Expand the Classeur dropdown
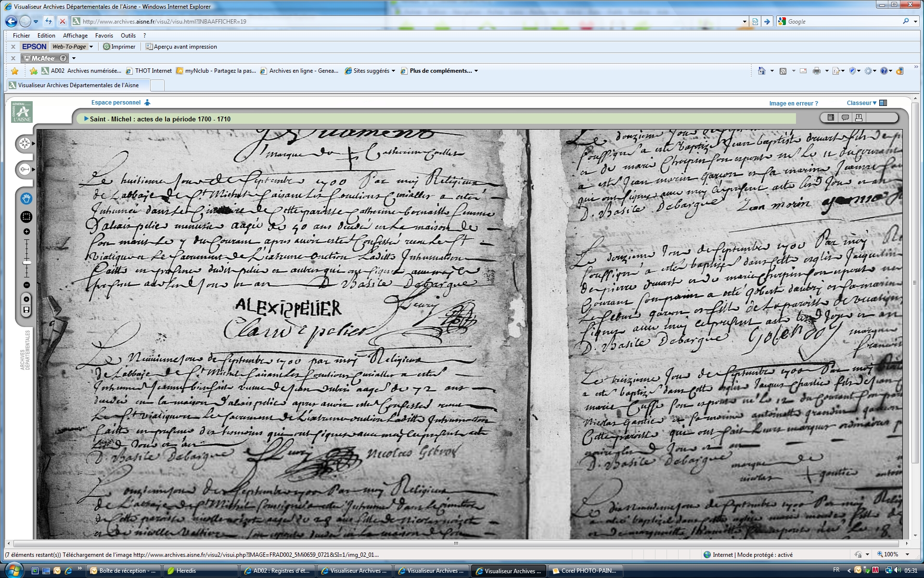Screen dimensions: 924x578 (862, 103)
